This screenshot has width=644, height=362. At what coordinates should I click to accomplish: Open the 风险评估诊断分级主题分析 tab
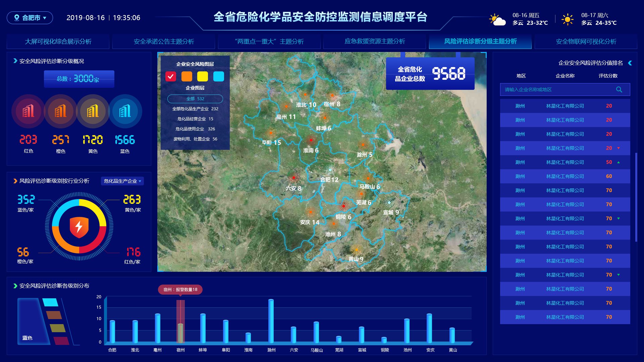click(480, 42)
